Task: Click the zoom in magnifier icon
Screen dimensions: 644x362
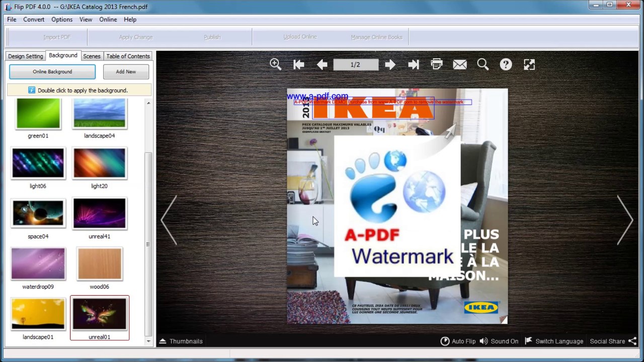Action: (275, 64)
